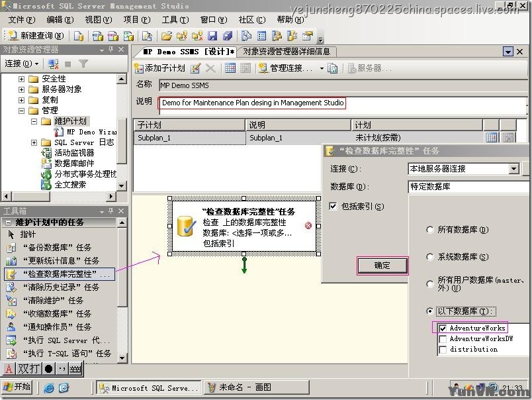Viewport: 532px width, 400px height.
Task: Select System databases (系统数据库) radio button
Action: 429,257
